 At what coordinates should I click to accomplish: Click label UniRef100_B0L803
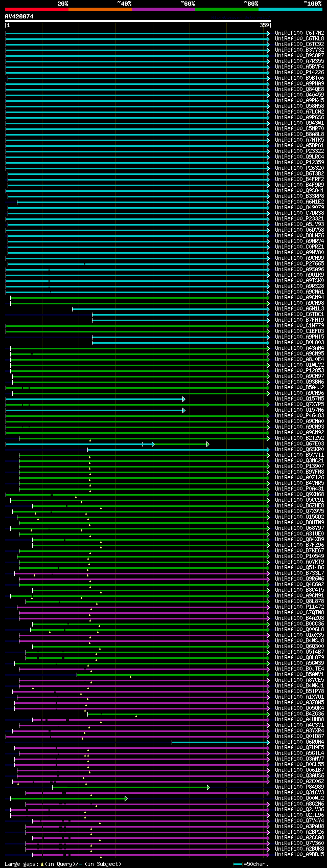click(x=299, y=342)
